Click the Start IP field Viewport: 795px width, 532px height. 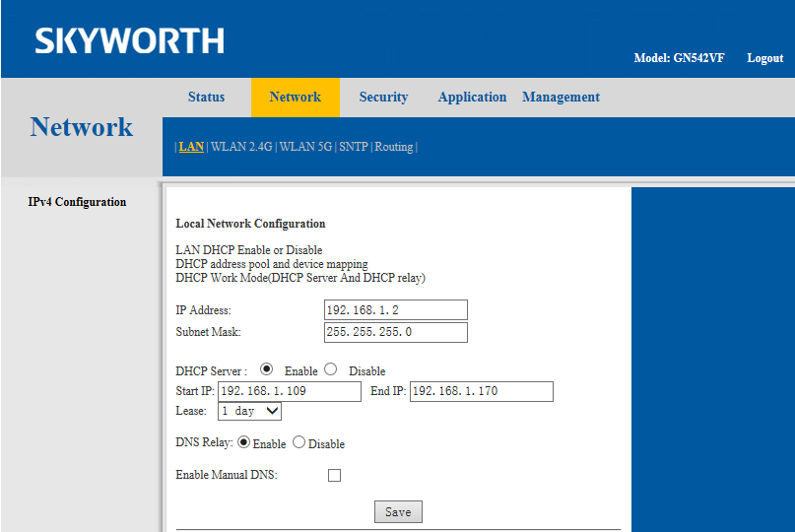(x=289, y=391)
